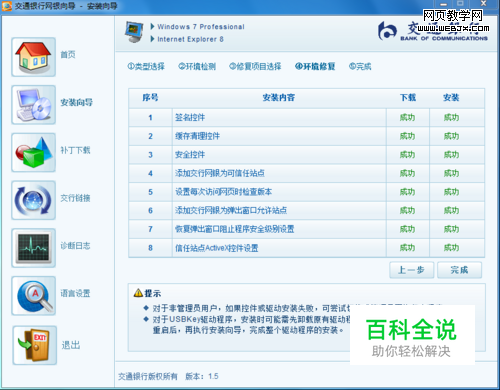Click download 成功 status for row 5

[x=408, y=192]
